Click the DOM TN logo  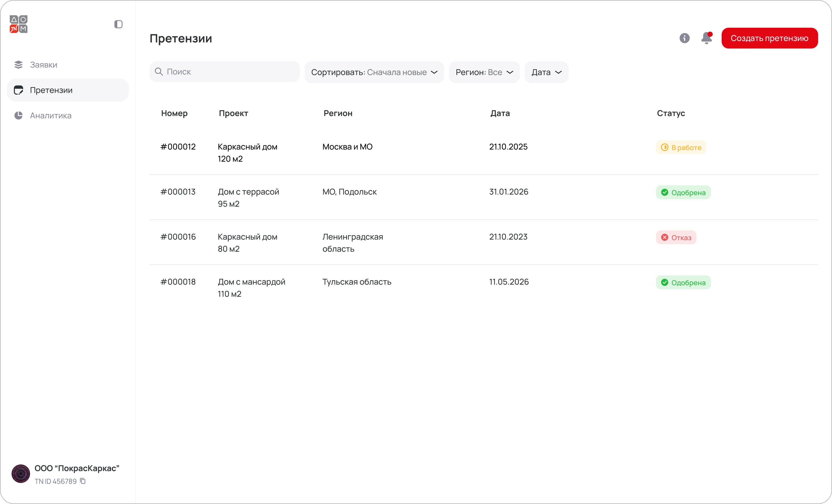point(18,24)
